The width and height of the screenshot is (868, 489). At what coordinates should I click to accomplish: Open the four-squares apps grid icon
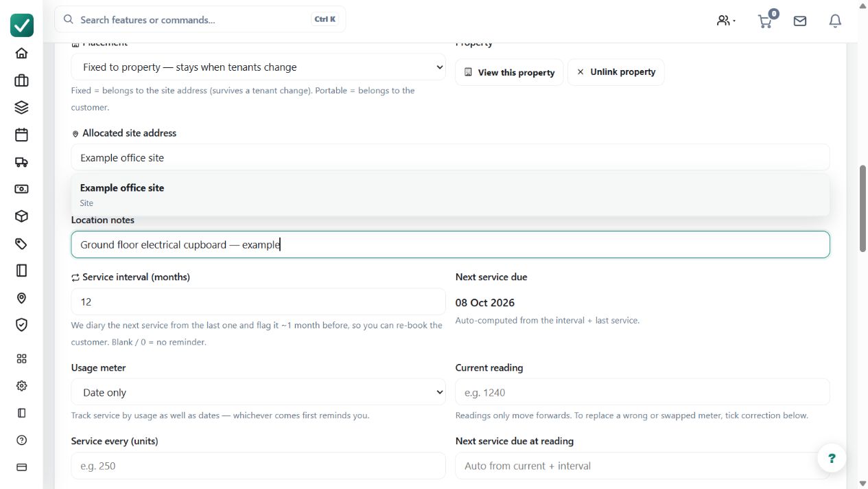pos(21,359)
